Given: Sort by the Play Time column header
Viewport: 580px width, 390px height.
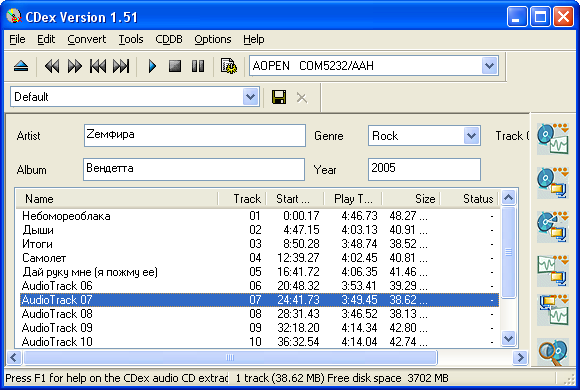Looking at the screenshot, I should tap(353, 199).
